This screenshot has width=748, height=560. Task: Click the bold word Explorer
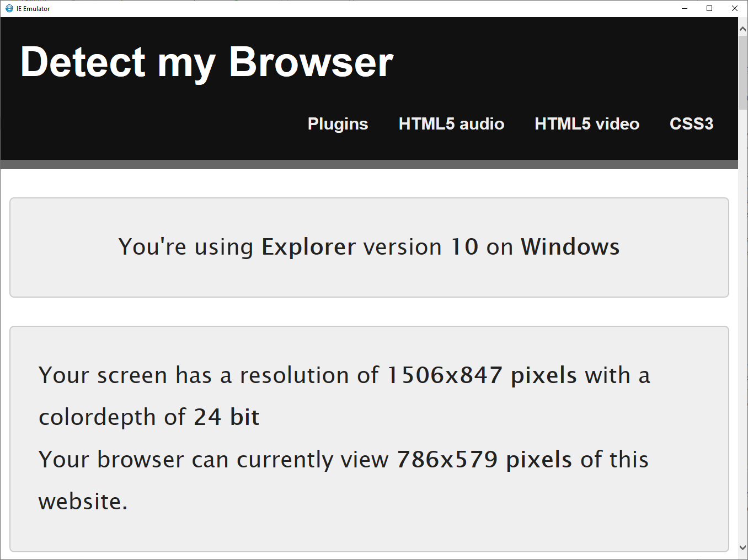click(308, 247)
